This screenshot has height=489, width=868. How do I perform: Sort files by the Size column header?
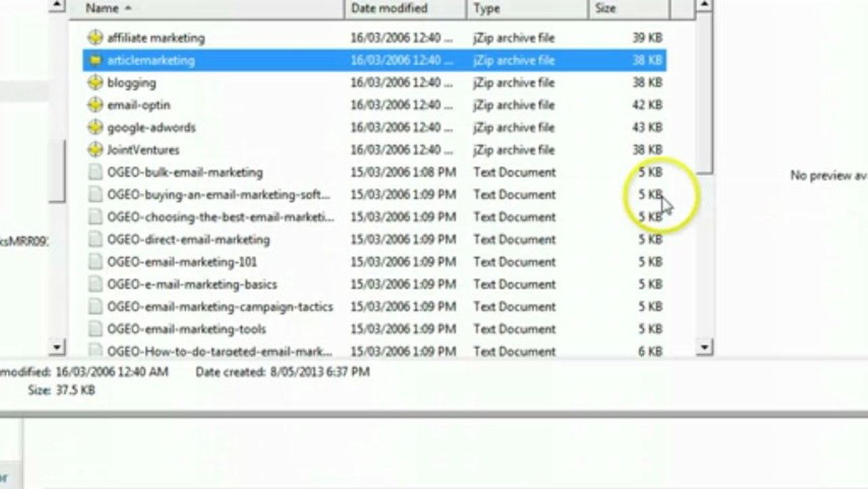[628, 9]
